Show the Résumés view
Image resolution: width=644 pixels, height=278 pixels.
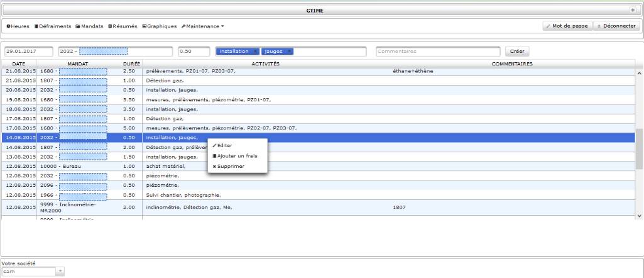(x=123, y=26)
